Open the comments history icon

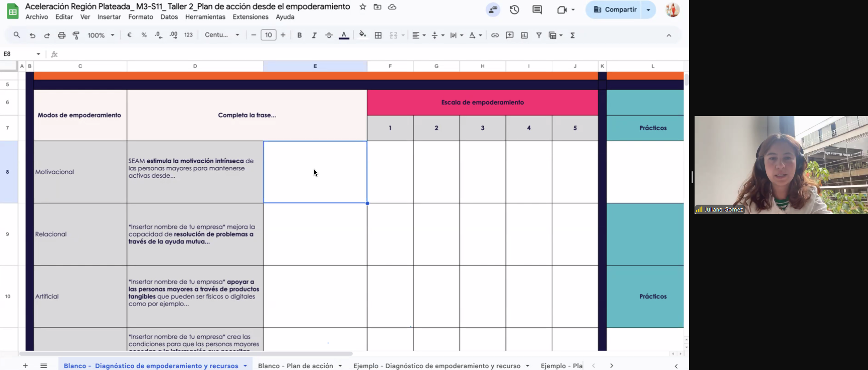537,10
